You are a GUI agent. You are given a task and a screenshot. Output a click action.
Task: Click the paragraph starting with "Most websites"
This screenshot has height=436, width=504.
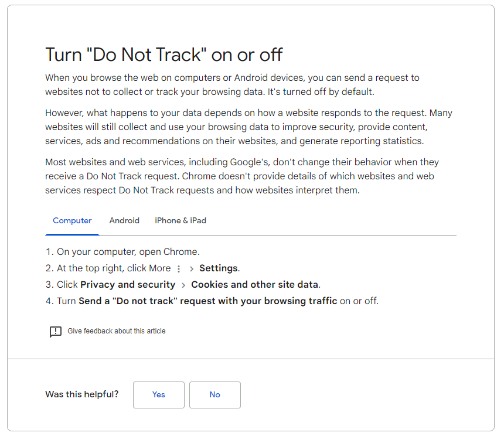tap(241, 176)
